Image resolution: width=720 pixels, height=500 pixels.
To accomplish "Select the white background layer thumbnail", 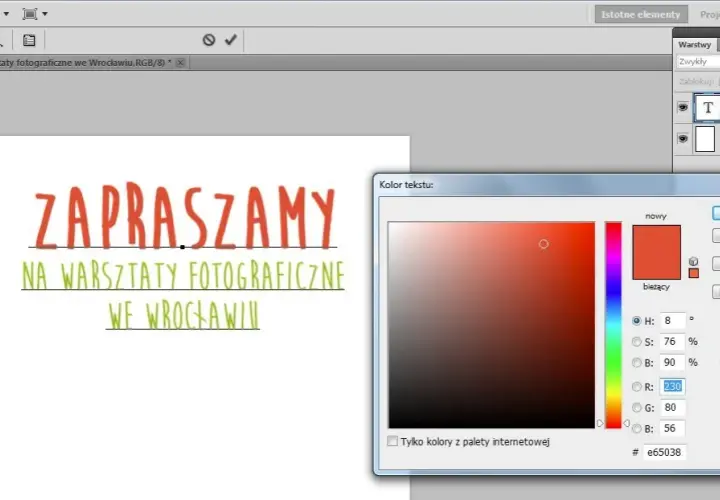I will (x=705, y=139).
